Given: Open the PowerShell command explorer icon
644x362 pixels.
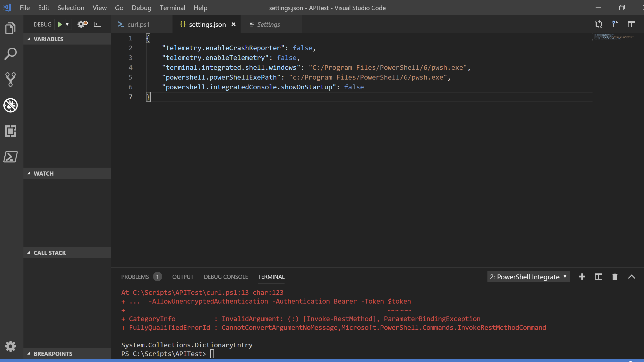Looking at the screenshot, I should (x=11, y=157).
